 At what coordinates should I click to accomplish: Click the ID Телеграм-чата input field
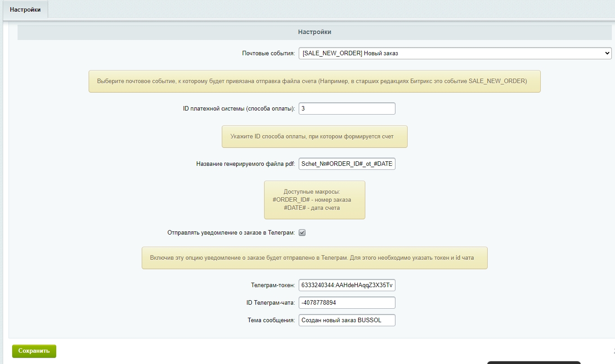(x=347, y=303)
